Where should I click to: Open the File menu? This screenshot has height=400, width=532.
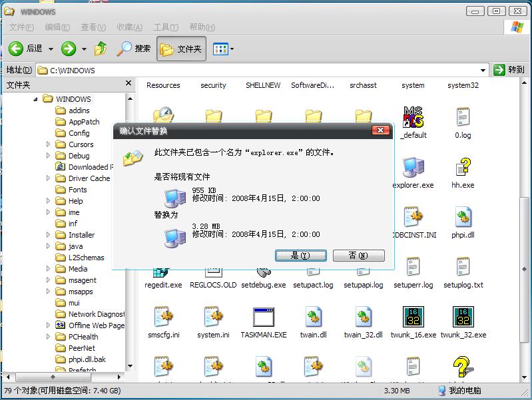pyautogui.click(x=21, y=27)
